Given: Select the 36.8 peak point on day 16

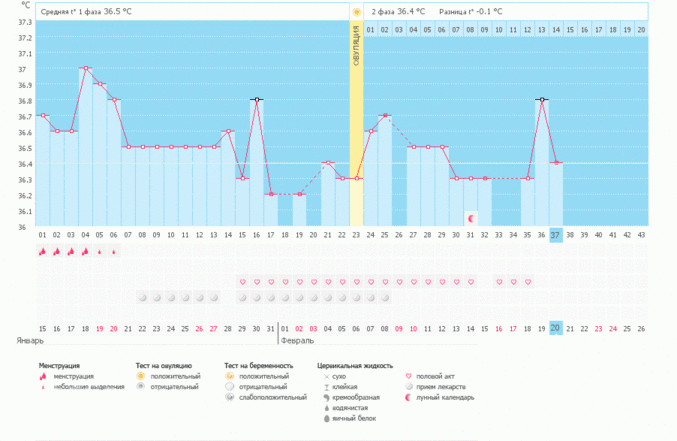Looking at the screenshot, I should pos(256,100).
